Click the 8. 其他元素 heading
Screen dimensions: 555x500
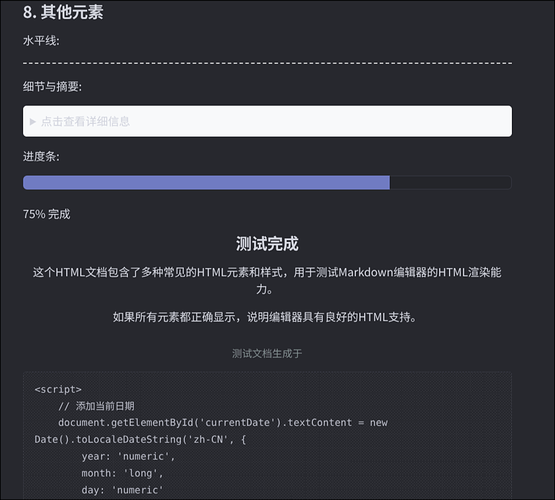tap(63, 12)
